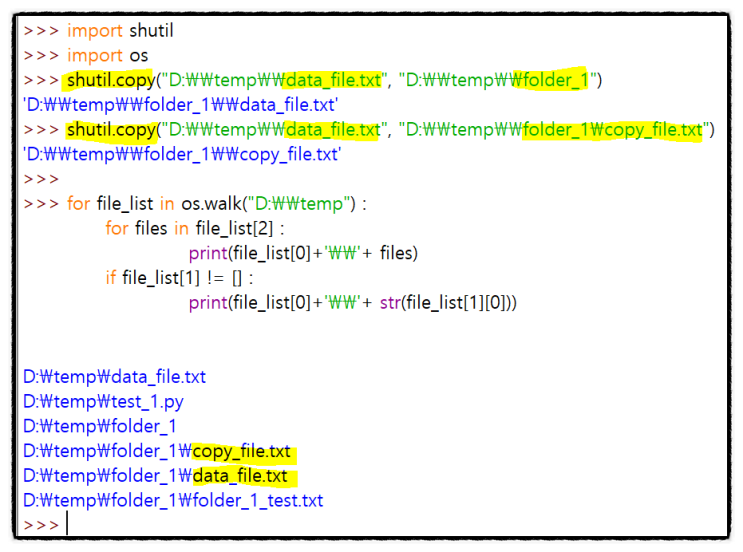The width and height of the screenshot is (743, 552).
Task: Click the final empty prompt with cursor
Action: 46,524
